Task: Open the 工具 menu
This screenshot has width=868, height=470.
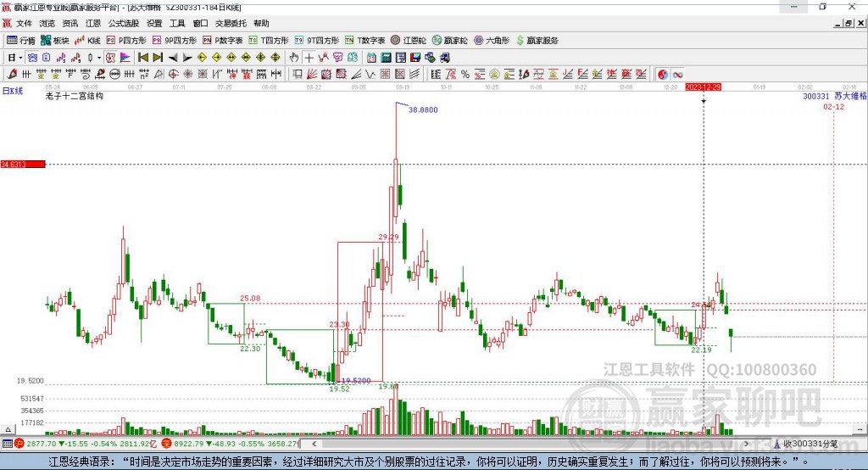Action: point(177,23)
